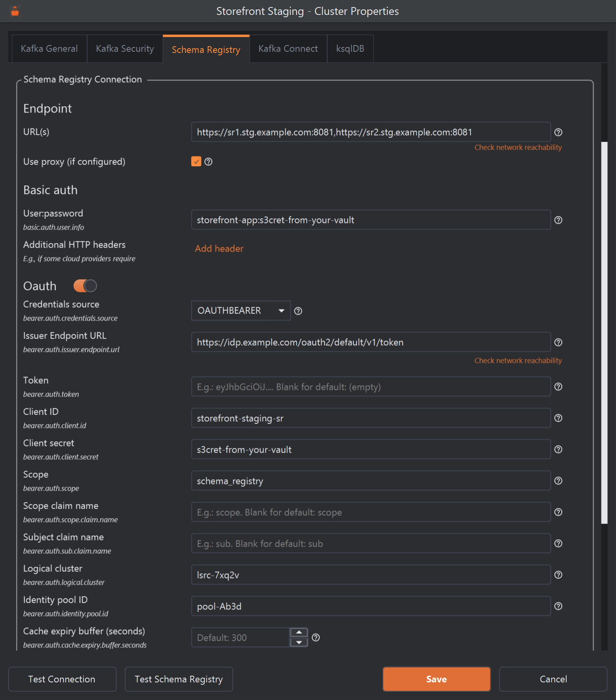Open help for Subject claim name
Viewport: 616px width, 700px height.
click(558, 543)
